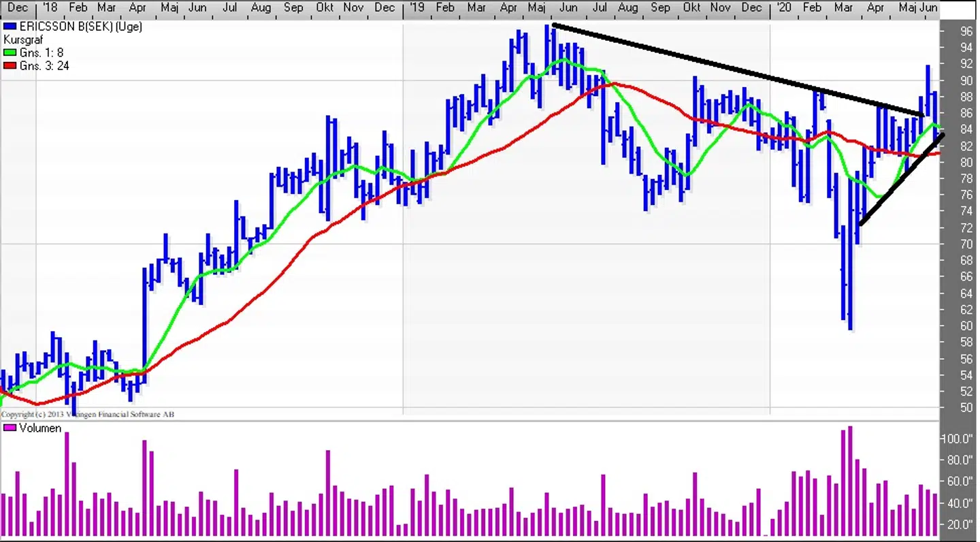This screenshot has width=980, height=542.
Task: Click the 70 label on the price axis
Action: tap(966, 244)
